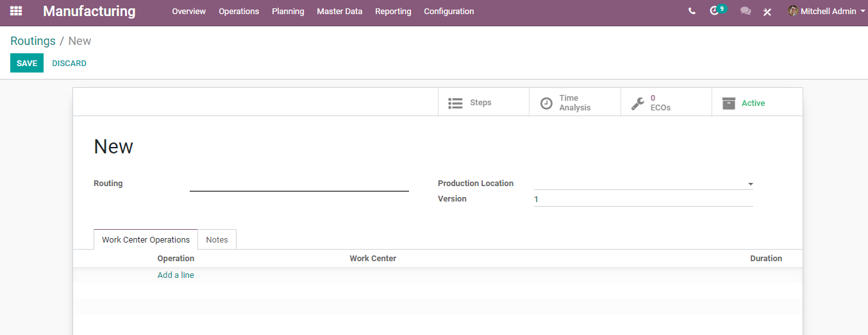Click the Version field showing 1
Image resolution: width=868 pixels, height=335 pixels.
pyautogui.click(x=643, y=199)
